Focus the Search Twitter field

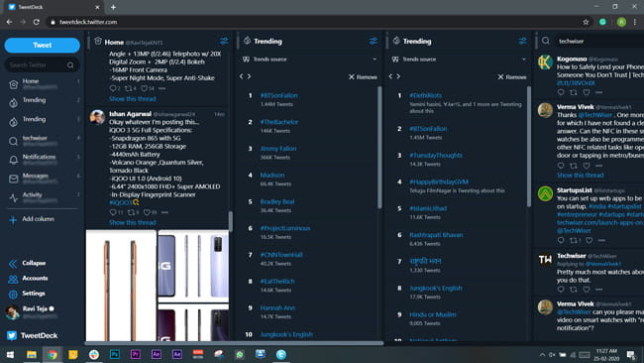42,64
